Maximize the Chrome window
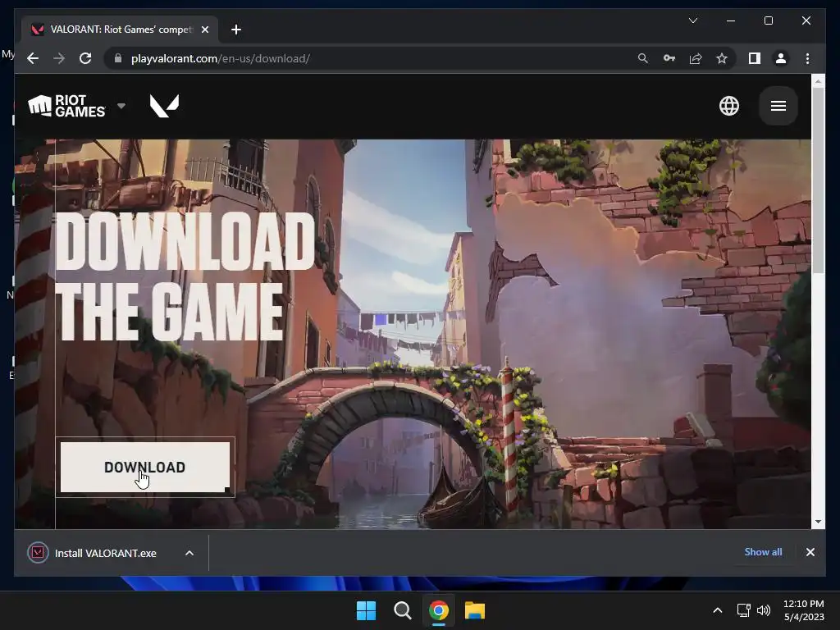840x630 pixels. coord(768,21)
